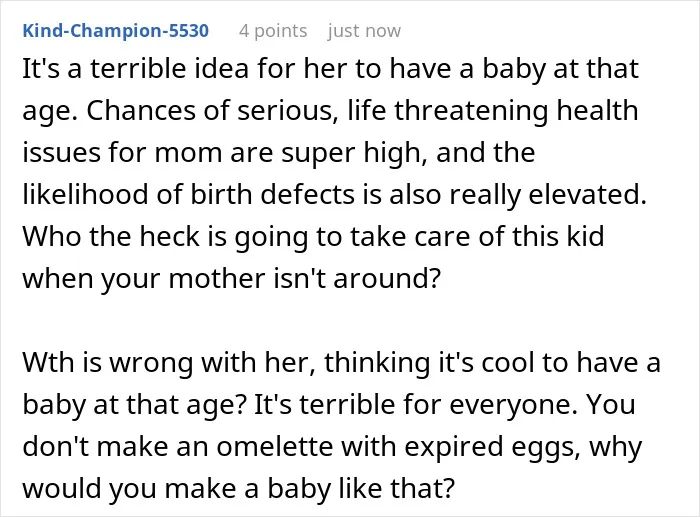The width and height of the screenshot is (700, 517).
Task: Click the words 'Who the heck'
Action: (x=110, y=236)
